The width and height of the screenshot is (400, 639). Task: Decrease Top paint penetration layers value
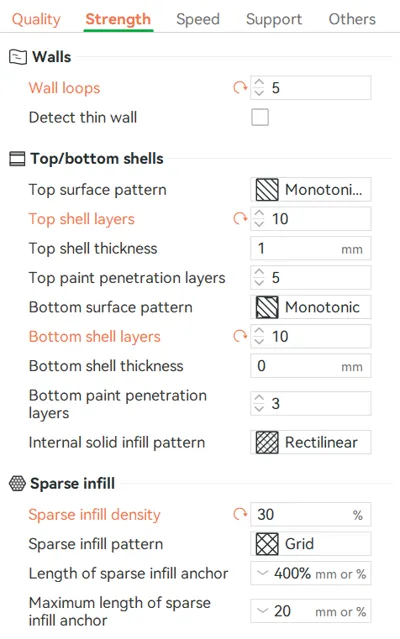point(259,282)
